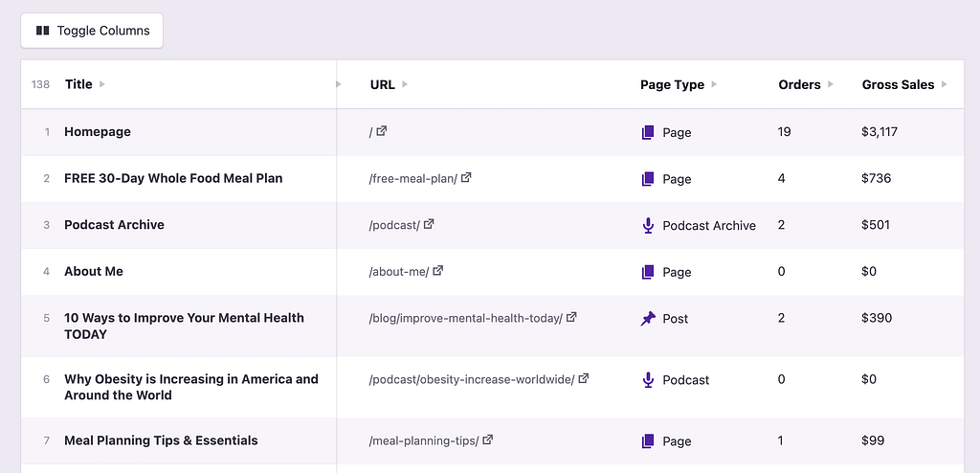980x473 pixels.
Task: Open /about-me/ external link icon
Action: 438,271
